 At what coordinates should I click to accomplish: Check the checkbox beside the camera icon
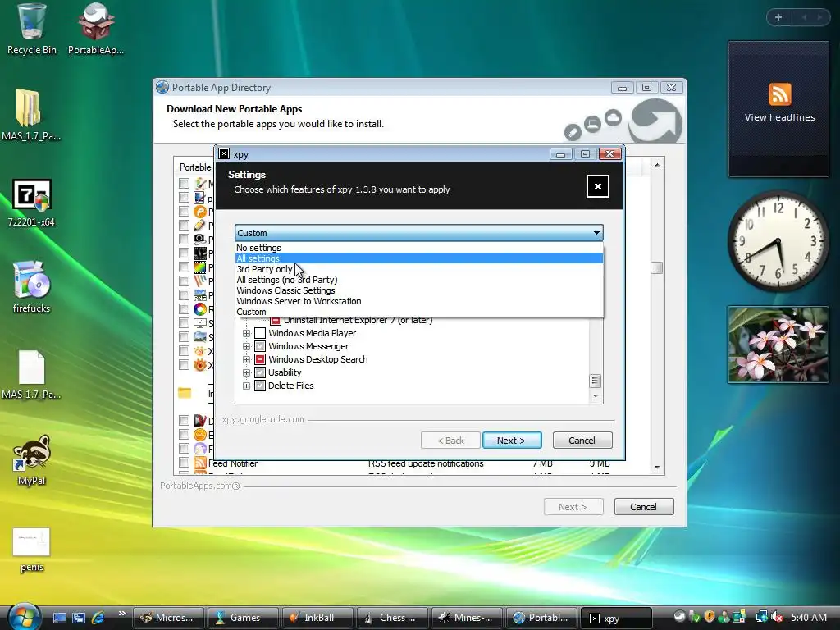[x=185, y=239]
